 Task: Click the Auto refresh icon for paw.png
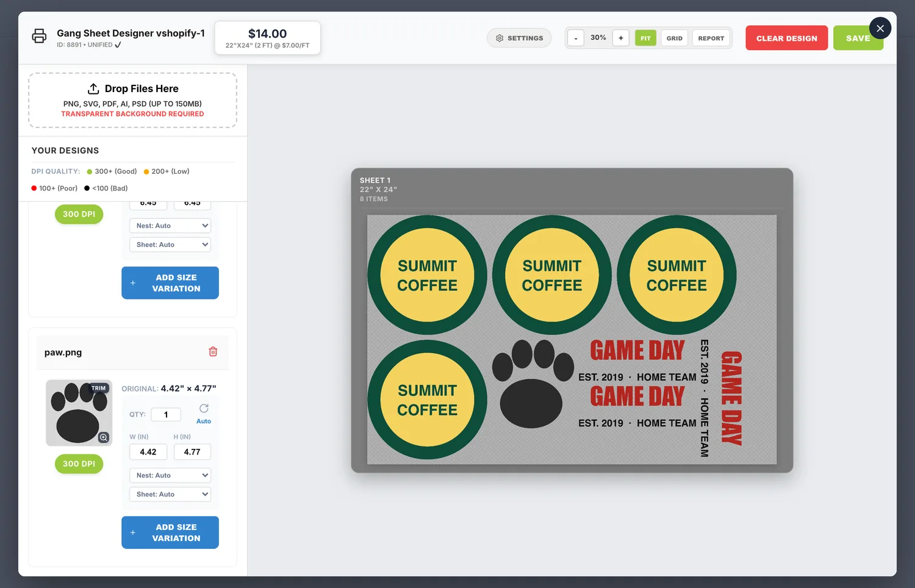(x=204, y=409)
